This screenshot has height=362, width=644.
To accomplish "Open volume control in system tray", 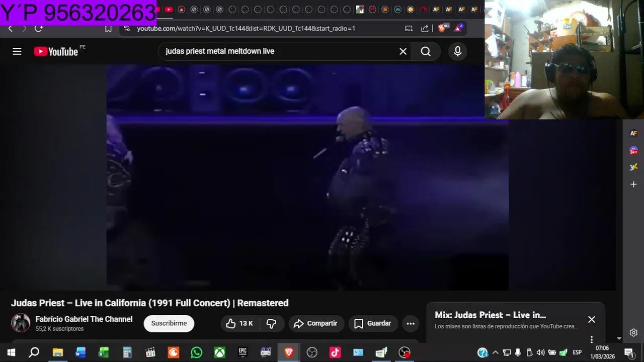I will tap(541, 352).
